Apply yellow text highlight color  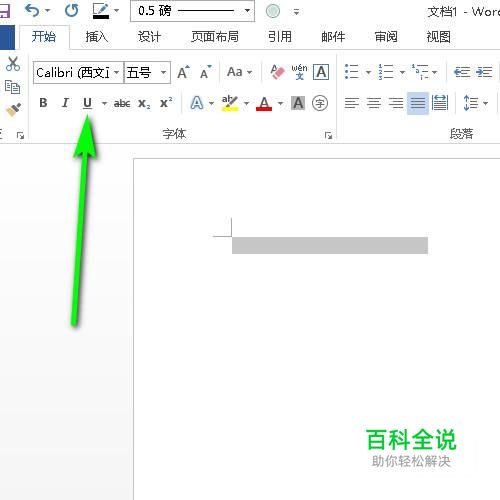point(230,103)
